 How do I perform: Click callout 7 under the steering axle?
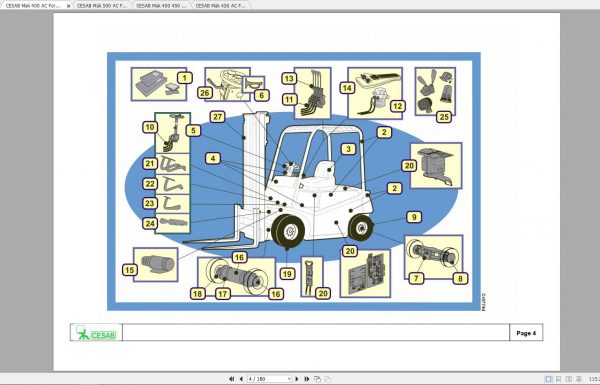[416, 278]
